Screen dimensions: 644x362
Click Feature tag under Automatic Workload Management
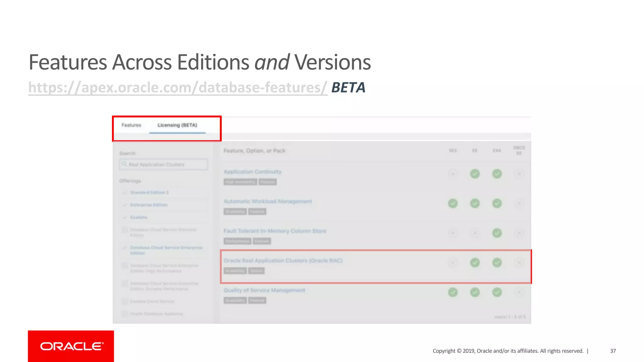coord(257,211)
